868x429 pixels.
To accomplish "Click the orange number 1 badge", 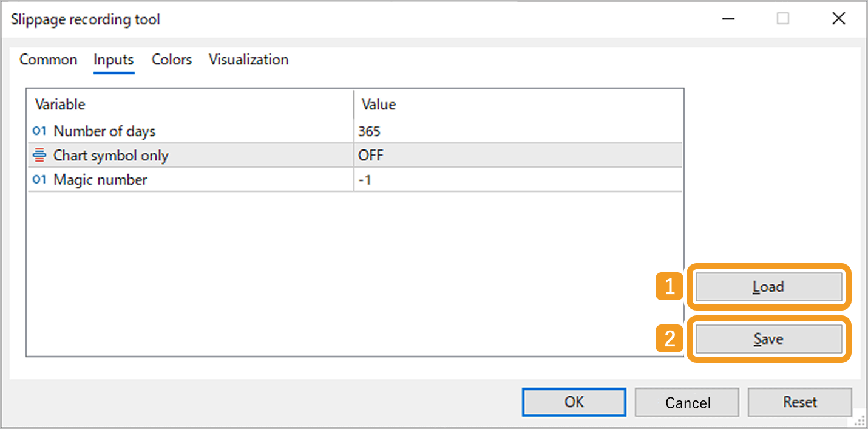I will coord(670,287).
